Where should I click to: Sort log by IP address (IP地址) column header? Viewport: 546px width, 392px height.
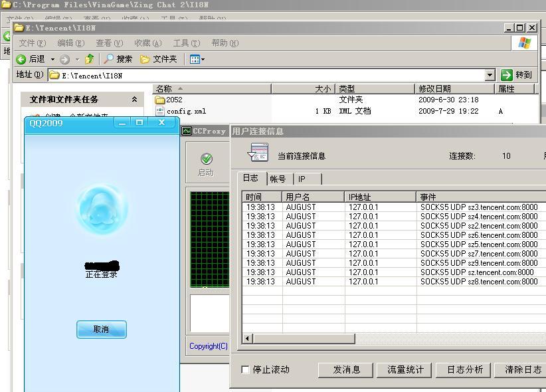point(380,197)
